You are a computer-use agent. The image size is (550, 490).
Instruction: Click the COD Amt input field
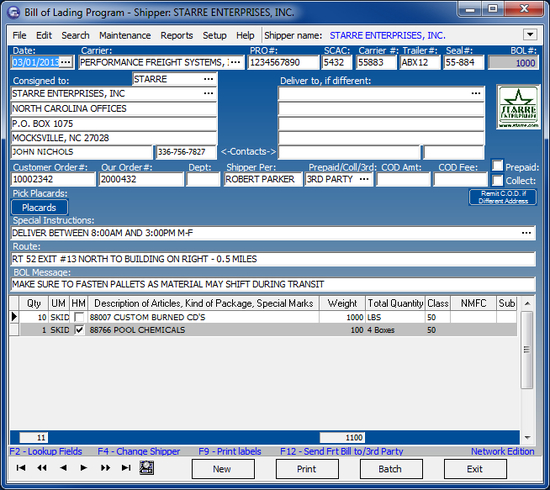[403, 180]
